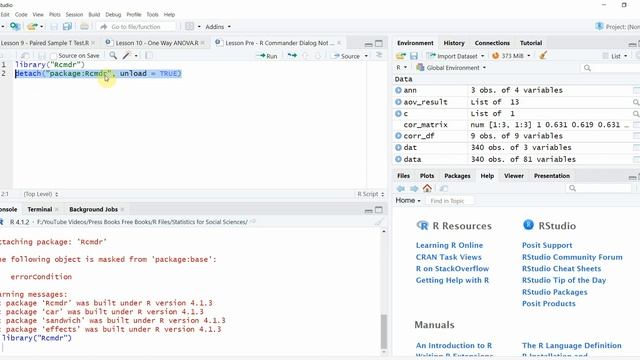The width and height of the screenshot is (640, 360).
Task: Save workspace icon in Environment pane
Action: 414,56
